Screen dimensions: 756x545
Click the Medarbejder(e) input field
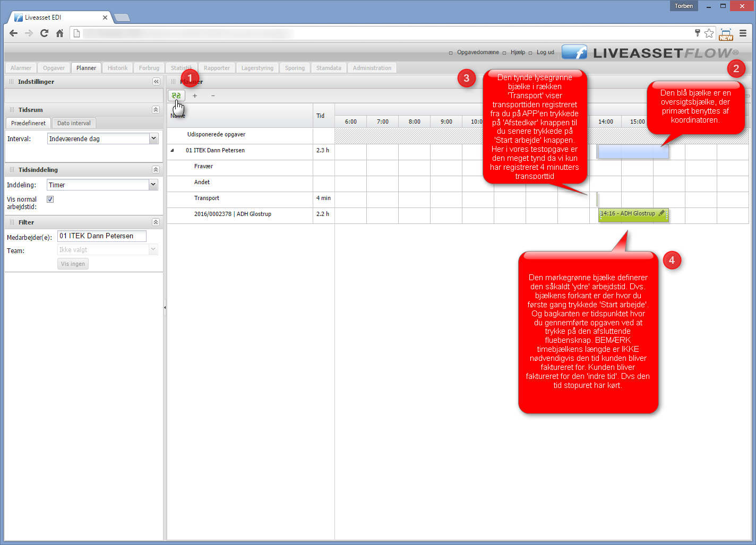(101, 236)
